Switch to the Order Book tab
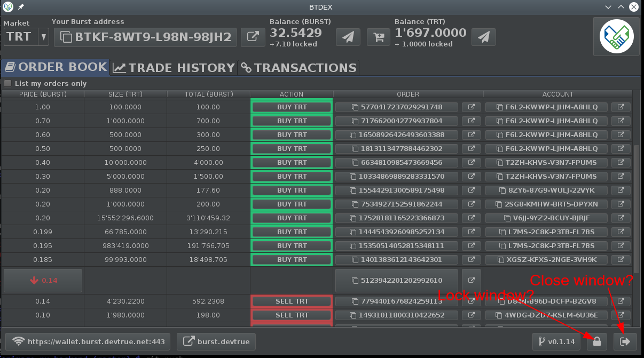Viewport: 644px width, 358px height. click(56, 67)
